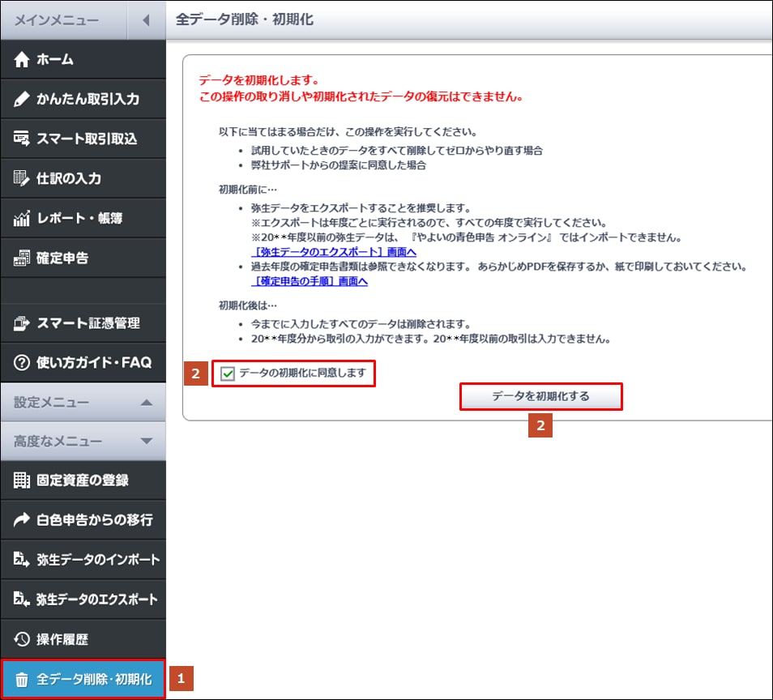Expand the 設定メニュー section
The image size is (773, 700).
click(146, 403)
